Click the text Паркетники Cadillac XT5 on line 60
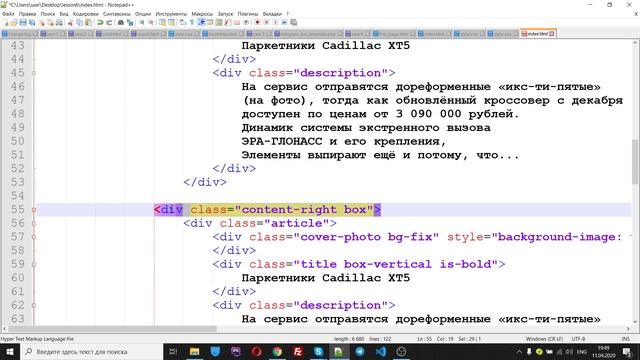Screen dimensions: 640x360 [x=325, y=278]
